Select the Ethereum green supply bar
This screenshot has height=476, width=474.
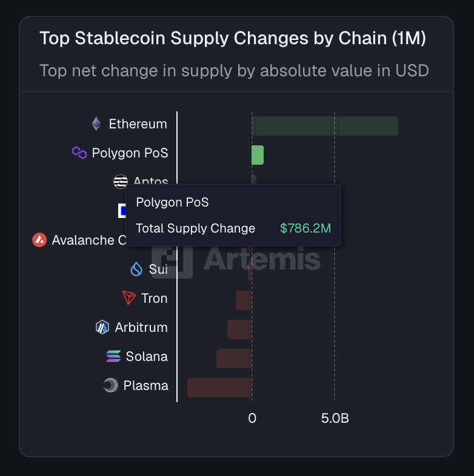pos(325,126)
